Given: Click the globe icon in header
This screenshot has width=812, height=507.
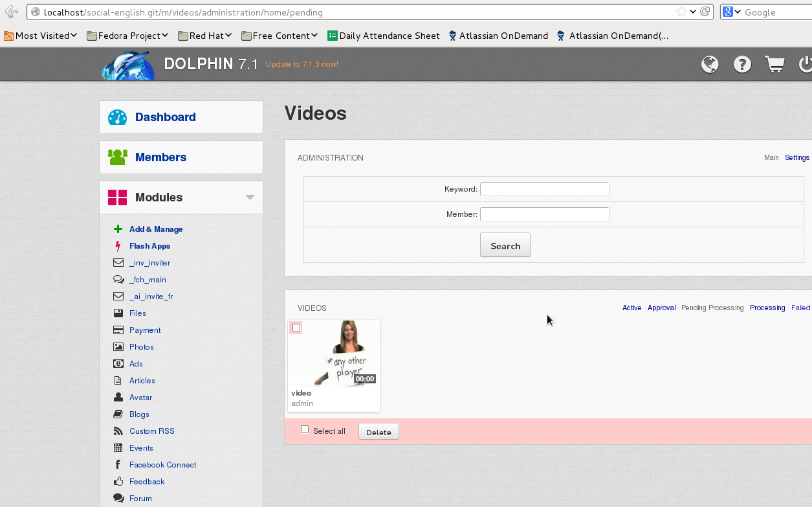Looking at the screenshot, I should coord(710,64).
